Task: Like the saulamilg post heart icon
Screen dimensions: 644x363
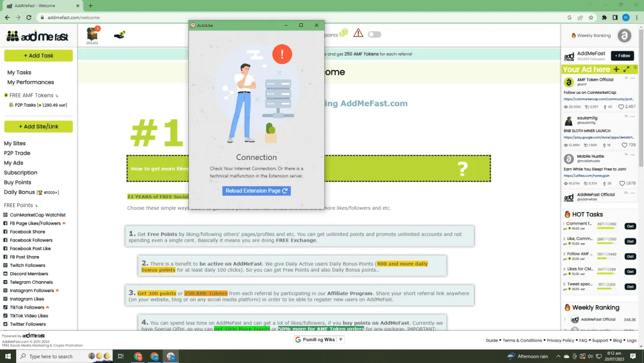Action: click(x=624, y=145)
